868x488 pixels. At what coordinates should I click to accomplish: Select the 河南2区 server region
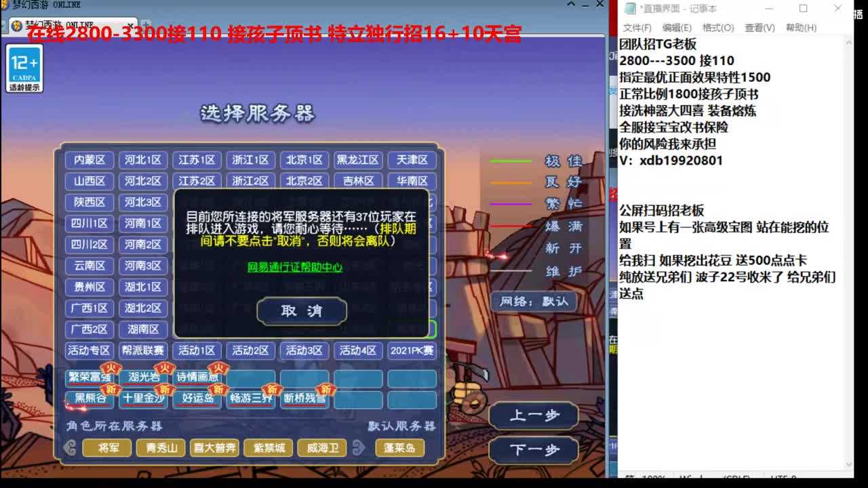pyautogui.click(x=143, y=244)
